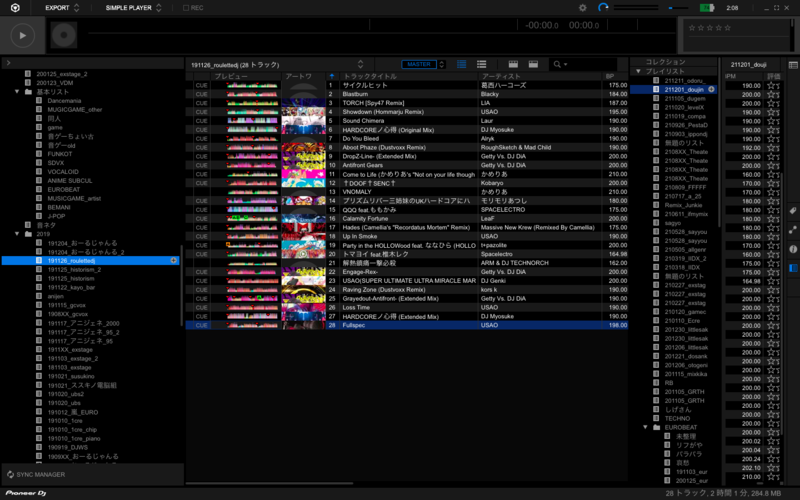Click the blue sort arrow column header

332,76
